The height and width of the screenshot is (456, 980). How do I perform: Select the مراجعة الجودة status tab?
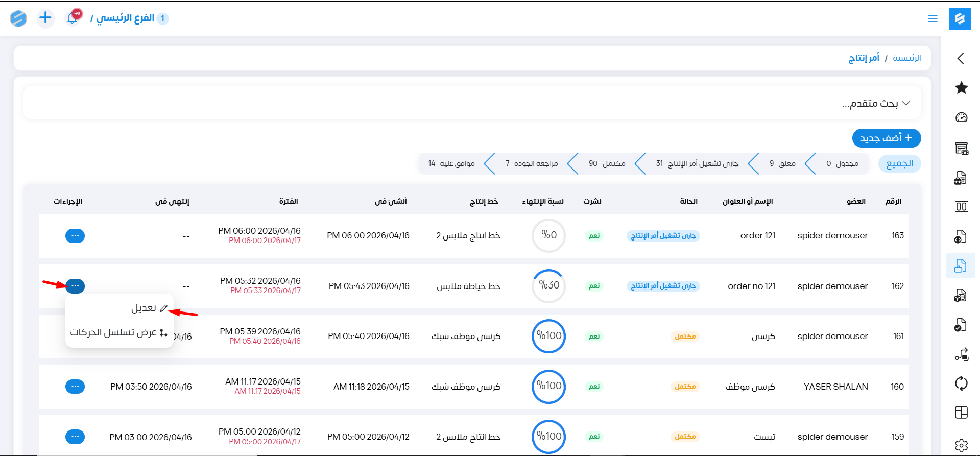pyautogui.click(x=532, y=164)
